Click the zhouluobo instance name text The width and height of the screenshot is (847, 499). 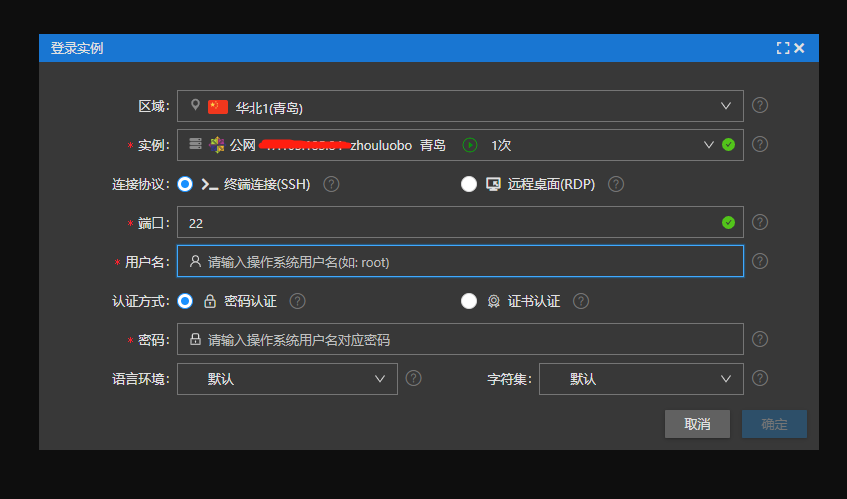pos(381,145)
